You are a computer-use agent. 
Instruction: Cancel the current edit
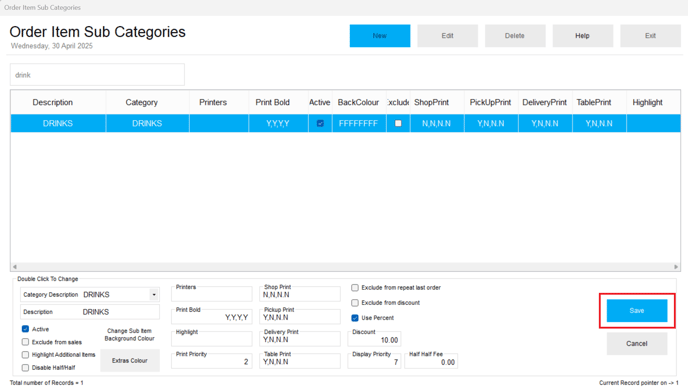[x=637, y=344]
